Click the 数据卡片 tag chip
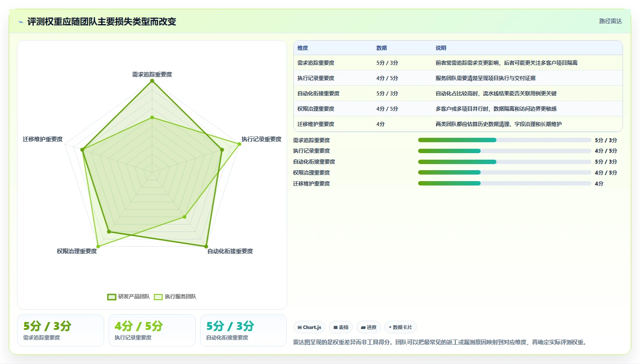This screenshot has width=640, height=364. click(400, 327)
